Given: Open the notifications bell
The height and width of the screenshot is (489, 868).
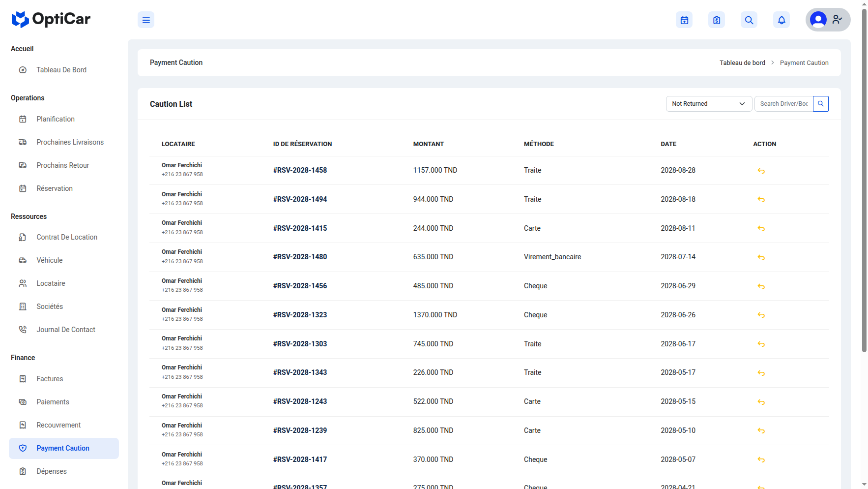Looking at the screenshot, I should point(781,20).
